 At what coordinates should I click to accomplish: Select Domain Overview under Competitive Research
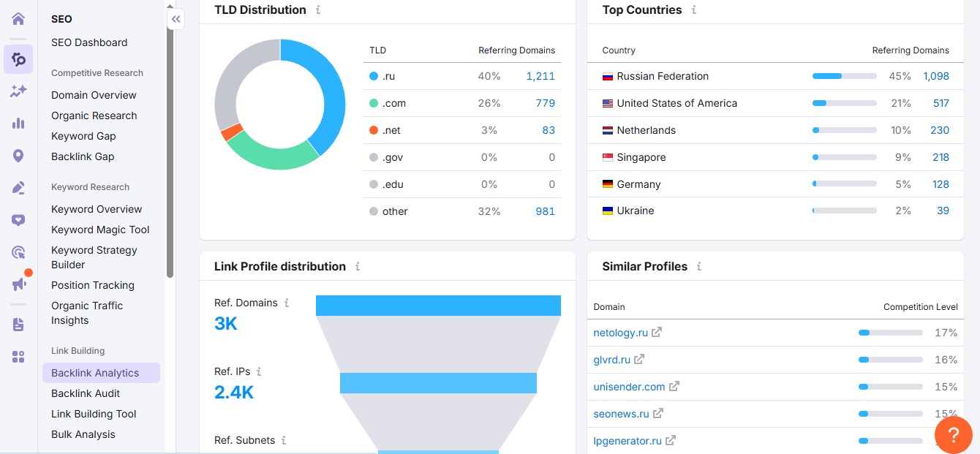pyautogui.click(x=94, y=95)
